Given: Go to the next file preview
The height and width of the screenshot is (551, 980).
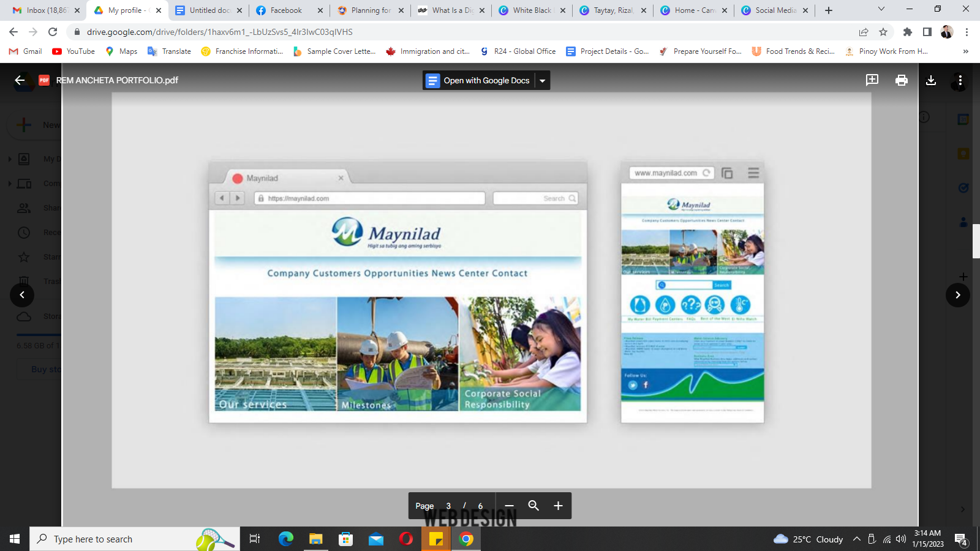Looking at the screenshot, I should pyautogui.click(x=958, y=295).
